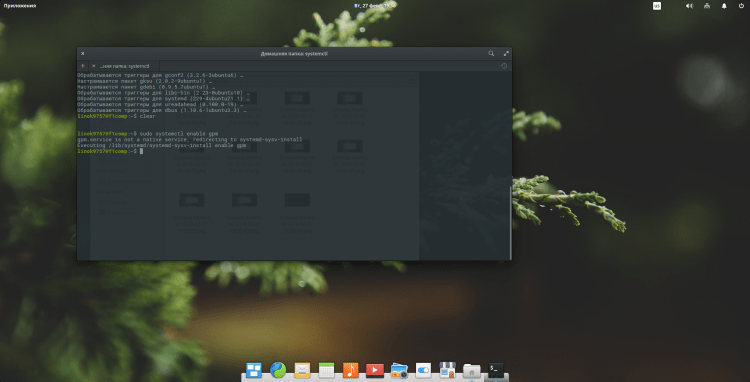Image resolution: width=750 pixels, height=382 pixels.
Task: Click the line mentioning package gksu
Action: click(x=144, y=81)
